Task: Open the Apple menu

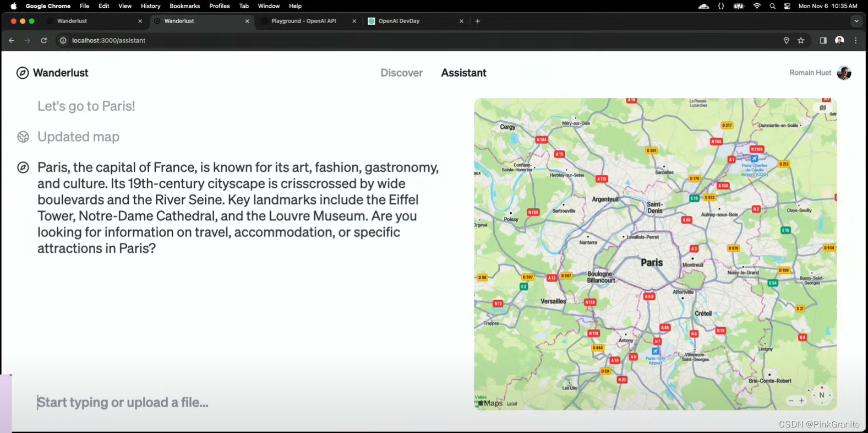Action: [13, 6]
